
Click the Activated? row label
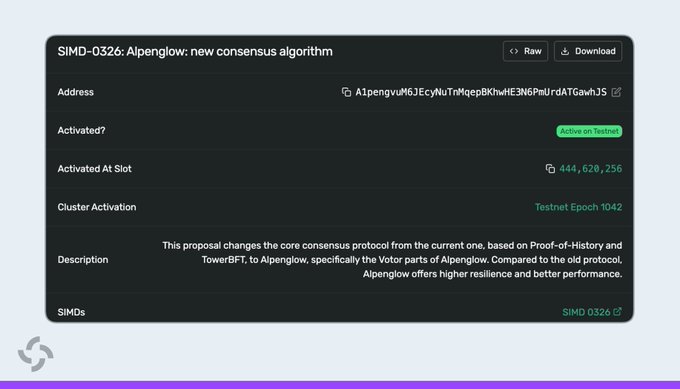pyautogui.click(x=81, y=131)
